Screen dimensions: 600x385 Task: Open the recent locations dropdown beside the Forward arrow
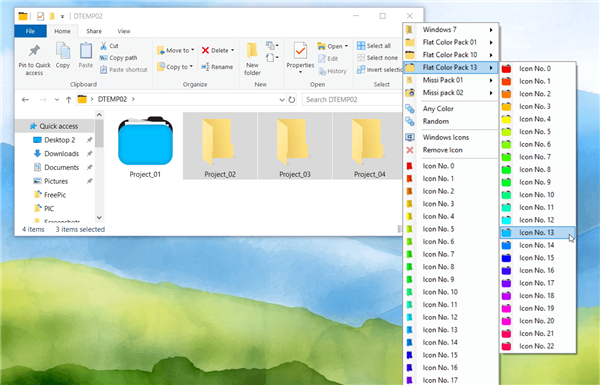click(x=57, y=100)
